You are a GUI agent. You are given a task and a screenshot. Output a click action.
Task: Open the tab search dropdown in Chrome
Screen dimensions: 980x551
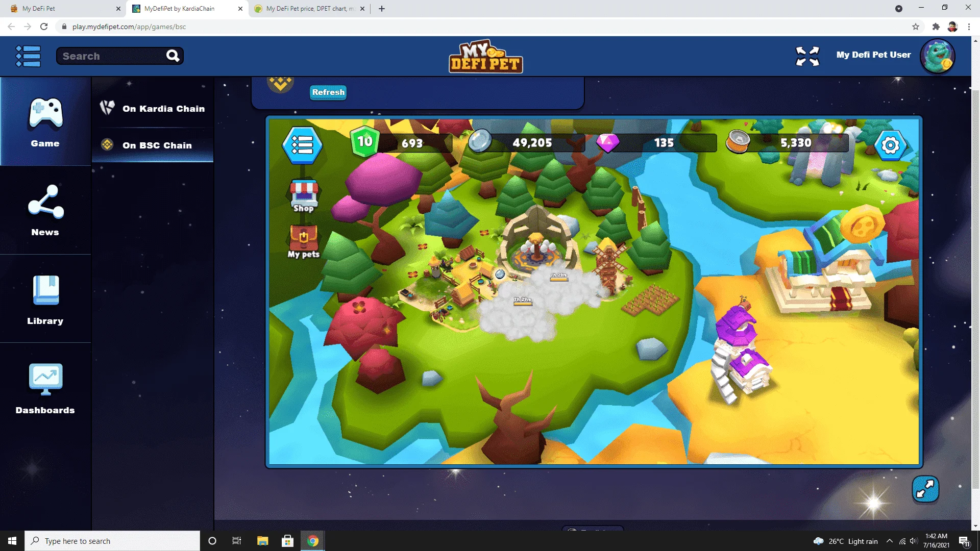point(899,9)
